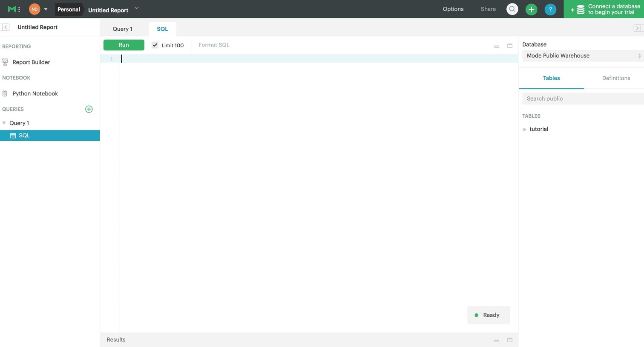Click the Personal workspace label

pyautogui.click(x=69, y=9)
